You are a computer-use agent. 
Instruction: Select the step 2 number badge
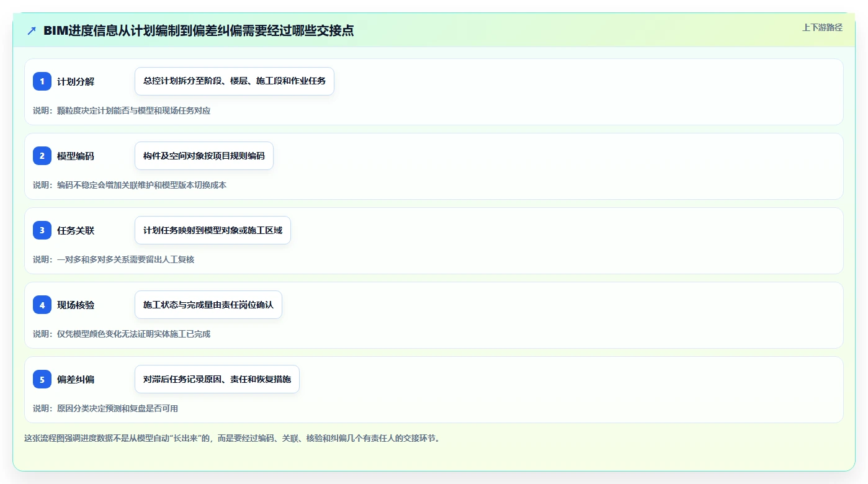[42, 156]
